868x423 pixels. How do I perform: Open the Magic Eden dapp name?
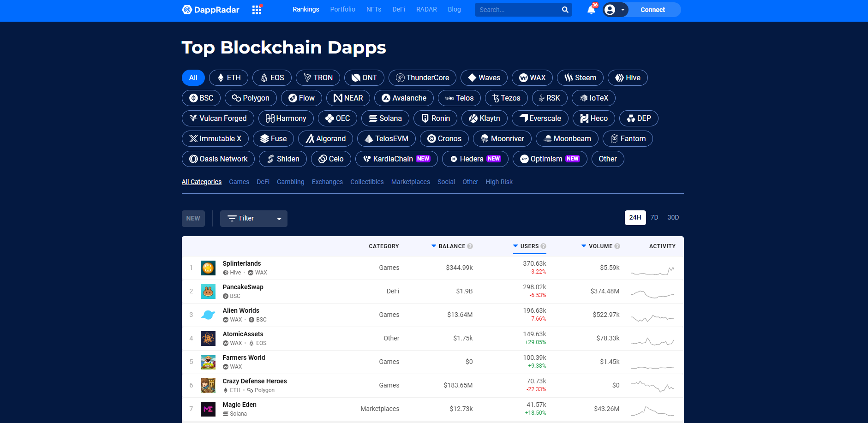point(239,405)
